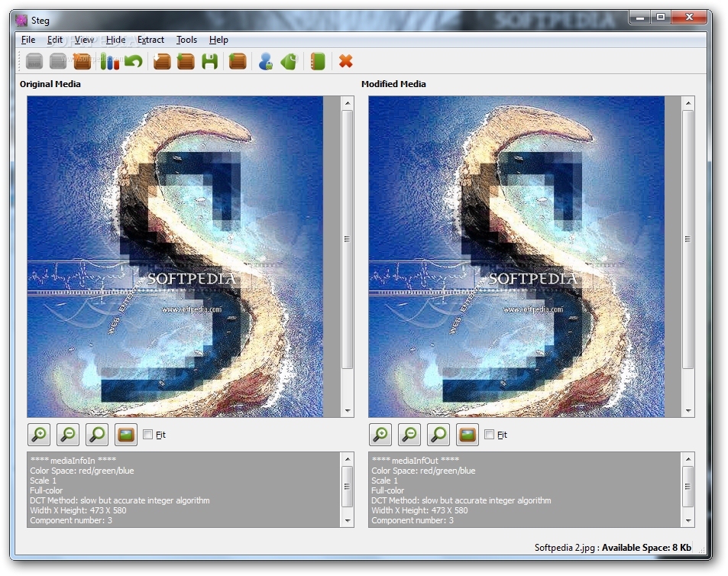
Task: Enable the Fit checkbox under Modified Media
Action: pos(490,435)
